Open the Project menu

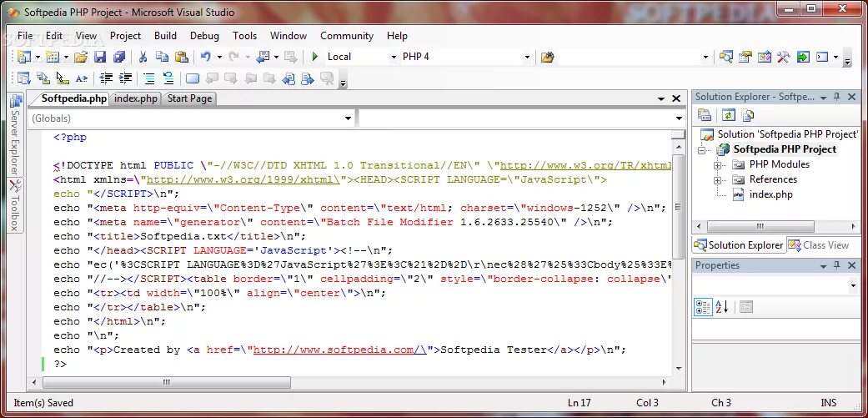pyautogui.click(x=125, y=35)
